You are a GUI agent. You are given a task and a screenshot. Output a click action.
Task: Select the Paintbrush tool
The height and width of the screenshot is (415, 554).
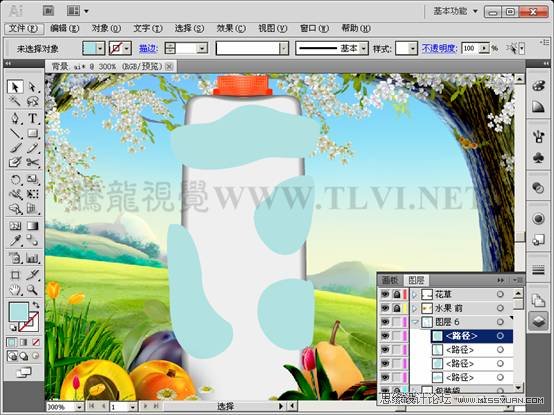[15, 148]
